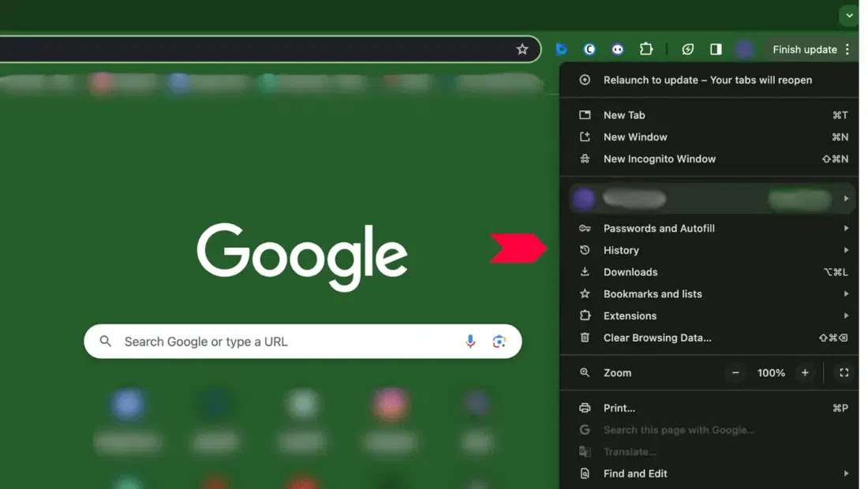Select Clear Browsing Data…

click(x=709, y=338)
